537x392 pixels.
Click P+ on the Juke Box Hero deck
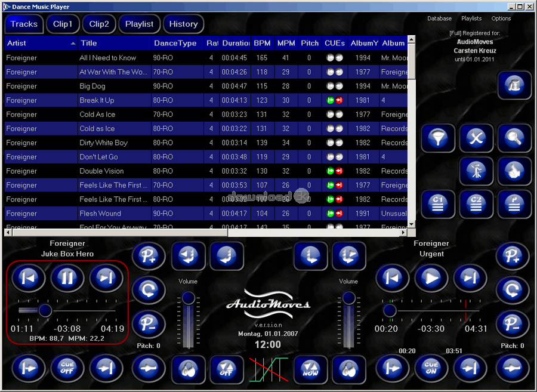(x=149, y=256)
